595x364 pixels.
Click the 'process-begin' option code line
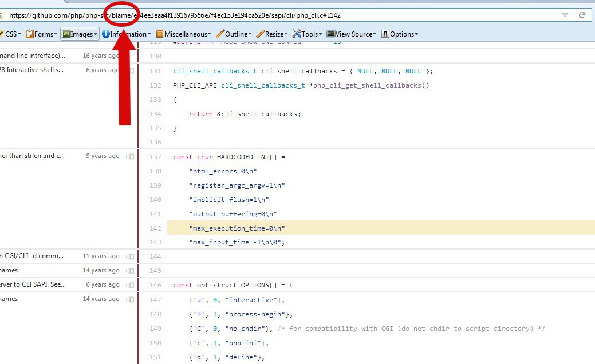click(241, 314)
